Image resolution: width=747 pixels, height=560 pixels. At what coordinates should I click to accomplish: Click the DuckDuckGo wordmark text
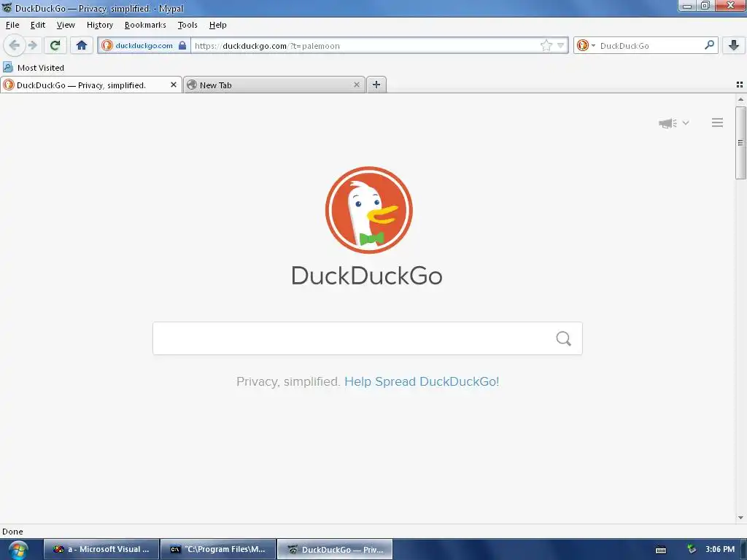click(x=367, y=276)
